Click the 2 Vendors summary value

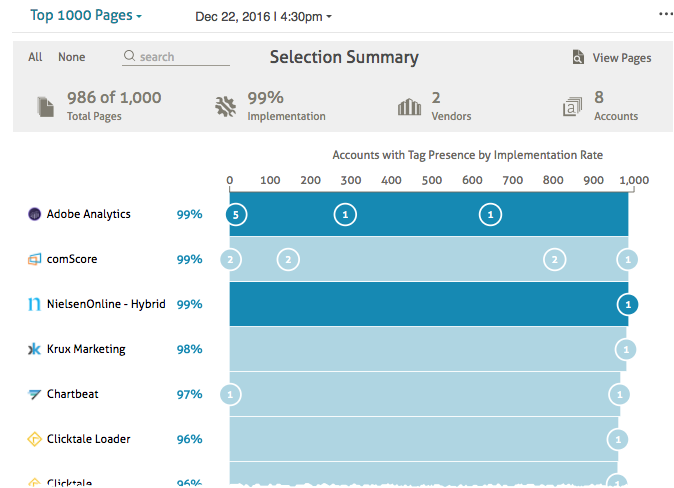(436, 98)
